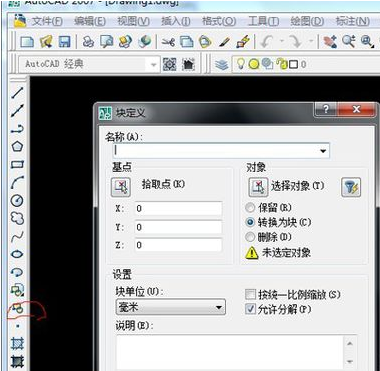Open the 工具(T) menu
This screenshot has height=371, width=380.
point(263,21)
